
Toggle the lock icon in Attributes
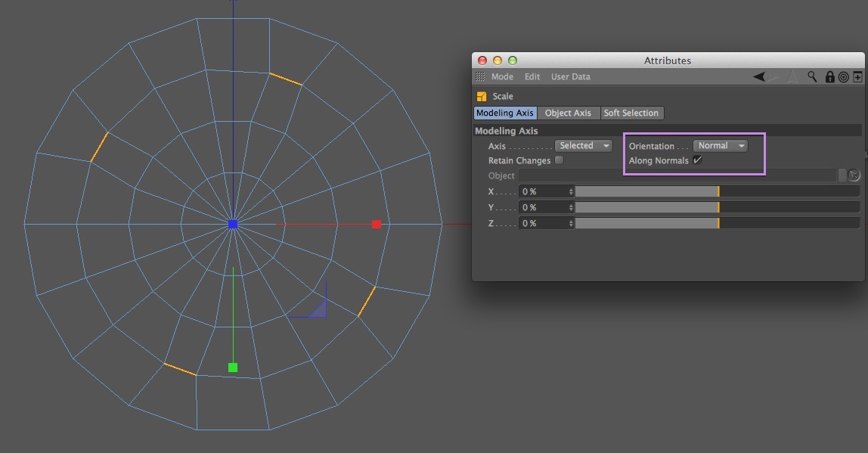point(829,77)
